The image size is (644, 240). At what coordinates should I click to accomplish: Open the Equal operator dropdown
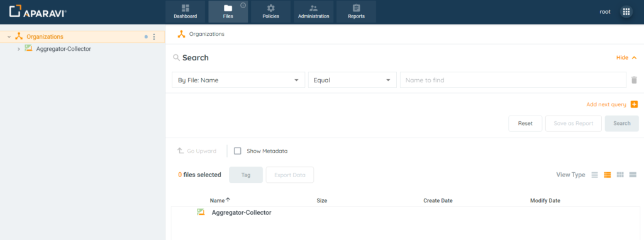[352, 80]
